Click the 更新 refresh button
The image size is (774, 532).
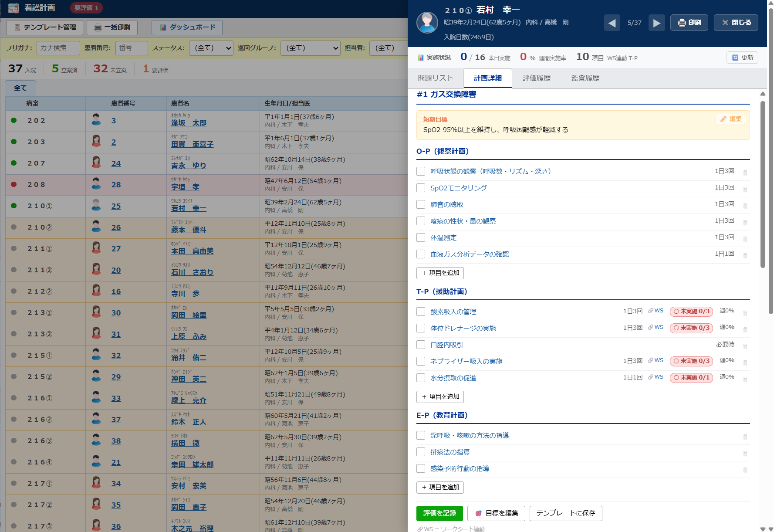point(742,58)
